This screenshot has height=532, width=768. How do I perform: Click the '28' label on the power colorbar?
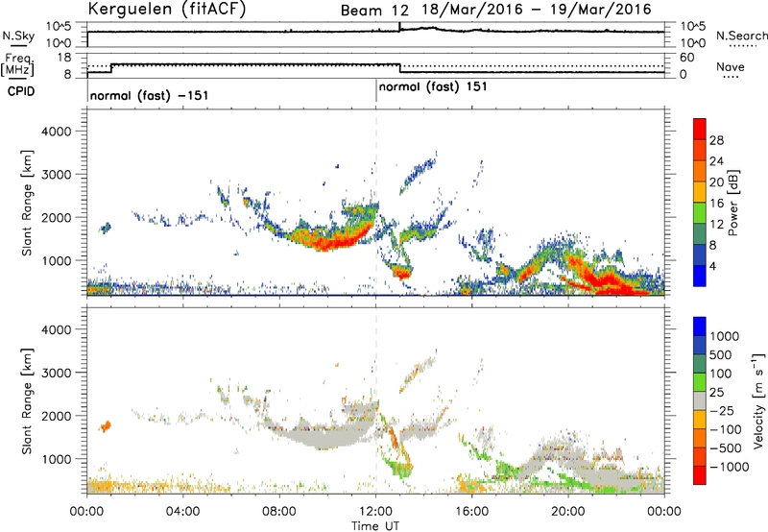coord(716,140)
